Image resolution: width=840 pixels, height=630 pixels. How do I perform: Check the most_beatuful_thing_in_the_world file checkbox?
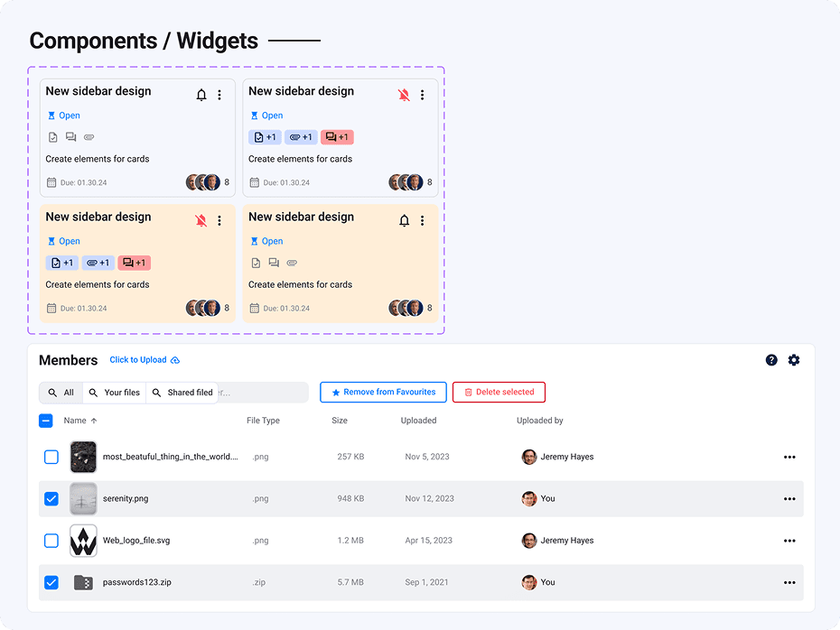(51, 457)
